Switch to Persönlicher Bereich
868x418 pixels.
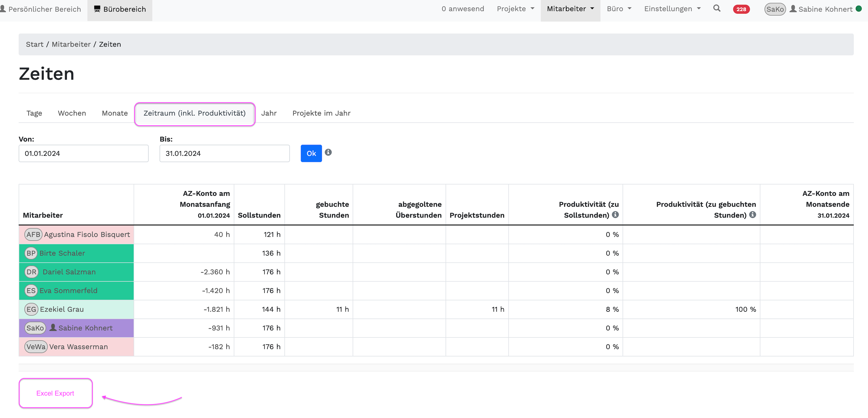click(x=41, y=9)
